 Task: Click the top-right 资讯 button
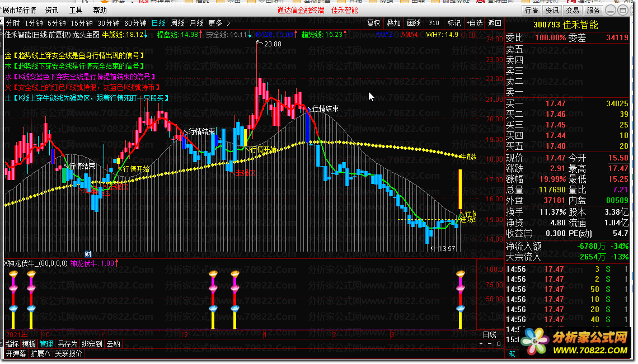pyautogui.click(x=552, y=10)
